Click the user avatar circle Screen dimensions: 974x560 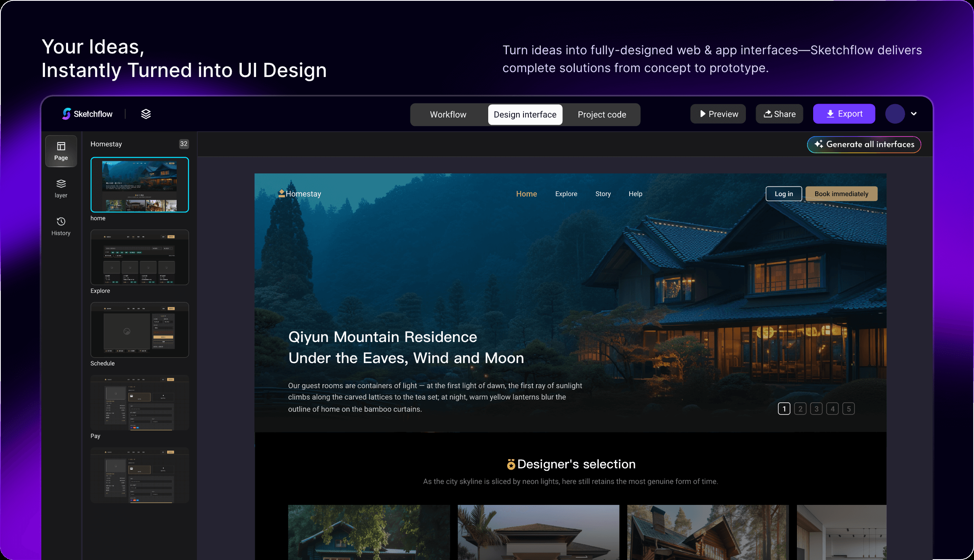(895, 114)
